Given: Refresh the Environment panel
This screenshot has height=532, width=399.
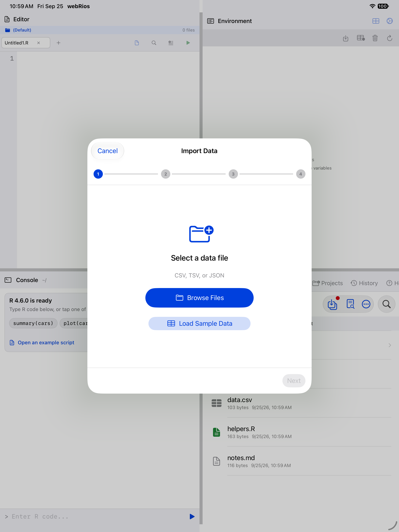Looking at the screenshot, I should [x=390, y=38].
